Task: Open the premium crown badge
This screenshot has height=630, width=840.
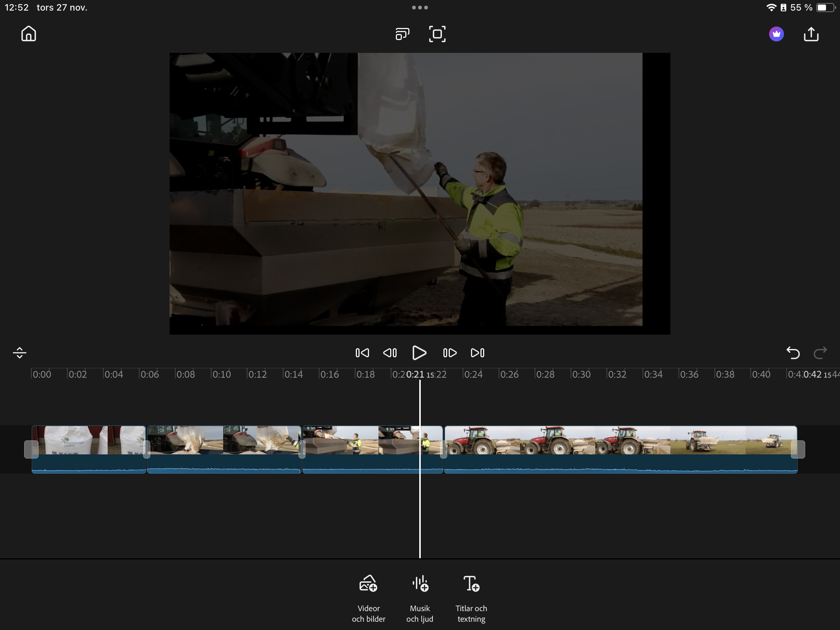Action: (x=776, y=34)
